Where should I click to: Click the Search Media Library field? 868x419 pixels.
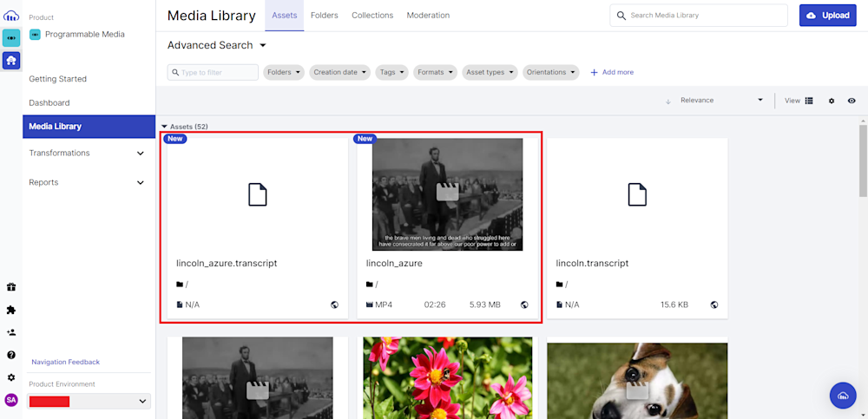699,16
